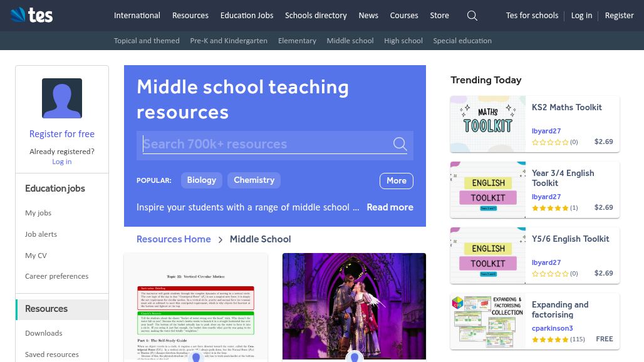Click the Expanding & Factorising Collection thumbnail
This screenshot has height=362, width=644.
point(488,321)
